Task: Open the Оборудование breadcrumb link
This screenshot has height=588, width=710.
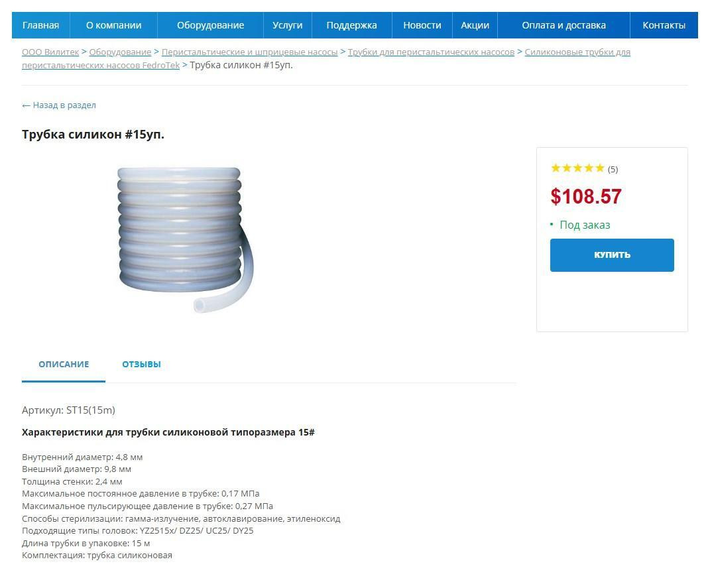Action: coord(120,52)
